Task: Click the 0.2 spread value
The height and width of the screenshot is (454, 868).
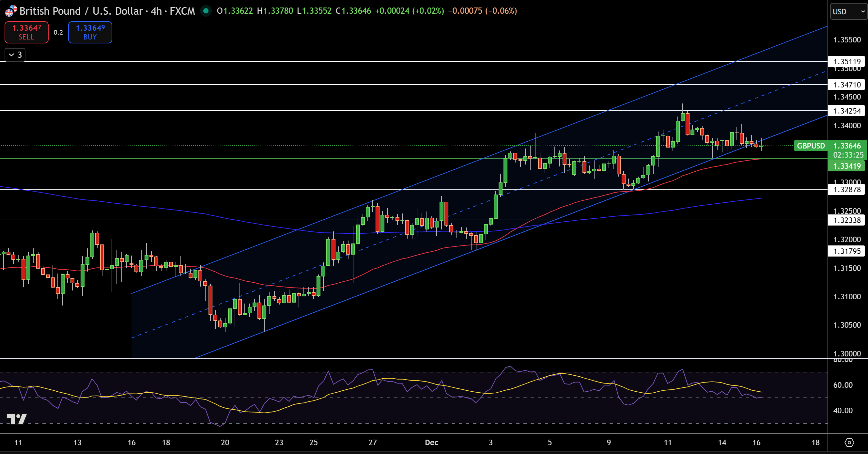Action: click(x=58, y=32)
